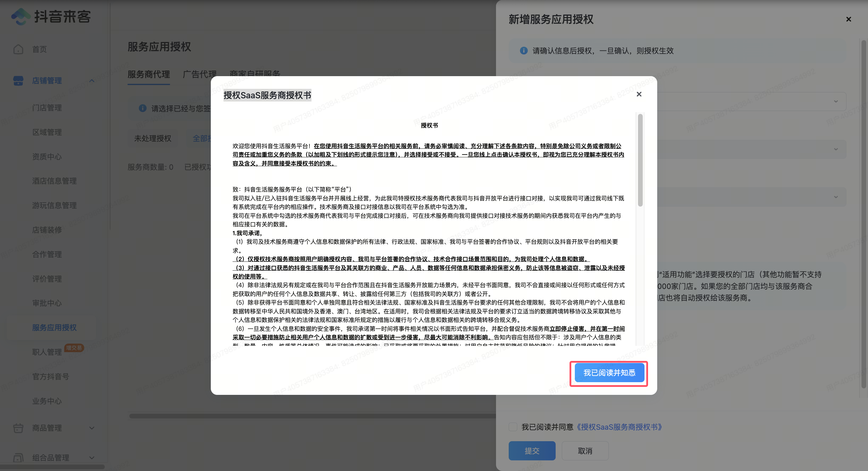Open 门店管理 in the sidebar

tap(47, 108)
